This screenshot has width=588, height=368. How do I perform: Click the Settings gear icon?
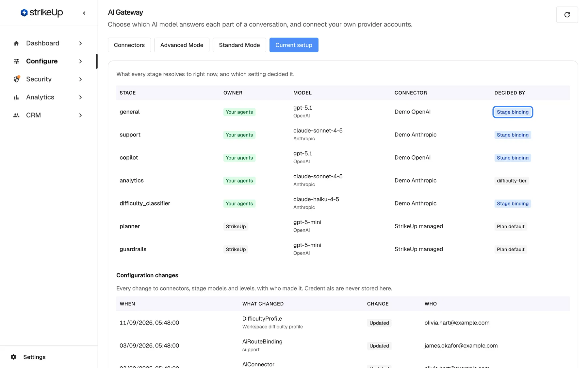click(x=13, y=357)
